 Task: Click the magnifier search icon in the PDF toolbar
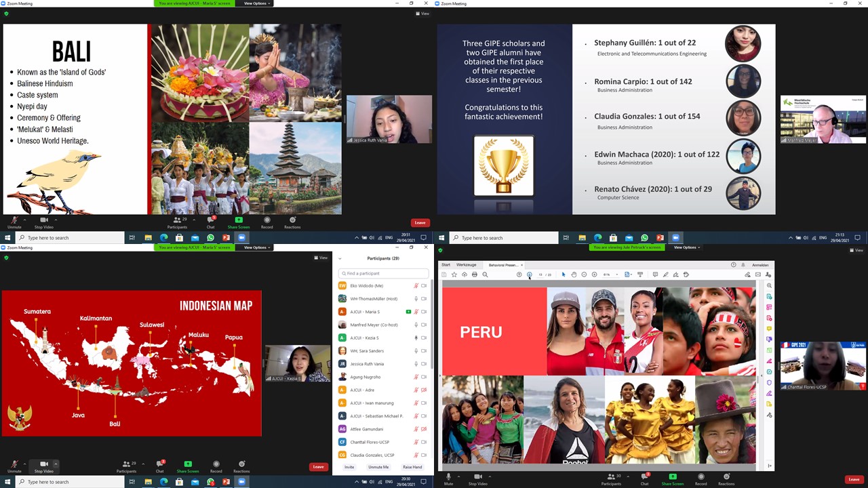click(x=485, y=274)
